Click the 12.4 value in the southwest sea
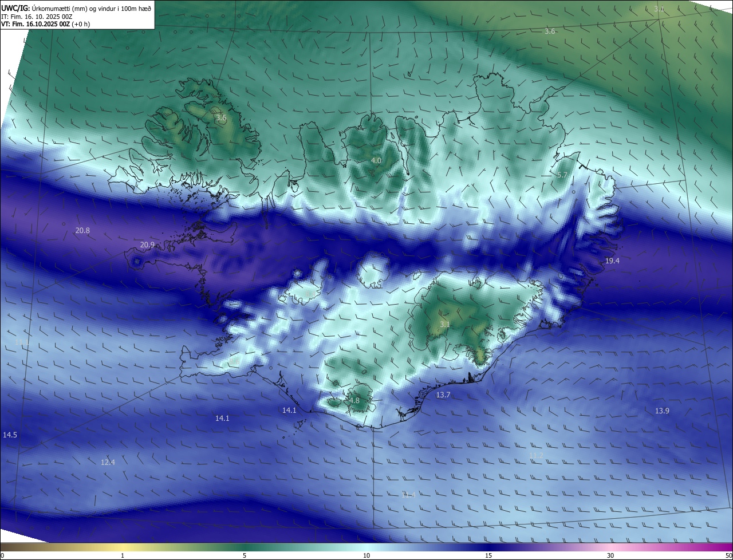Image resolution: width=733 pixels, height=560 pixels. point(108,463)
